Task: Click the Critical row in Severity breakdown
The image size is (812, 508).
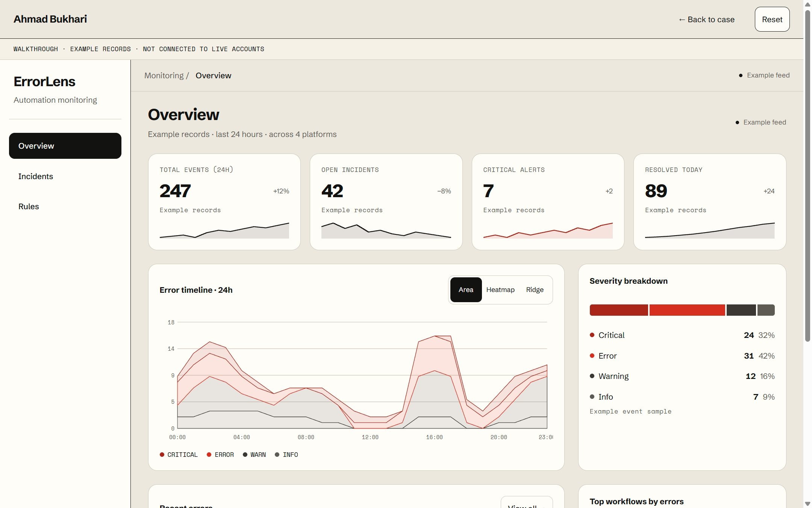Action: coord(682,335)
